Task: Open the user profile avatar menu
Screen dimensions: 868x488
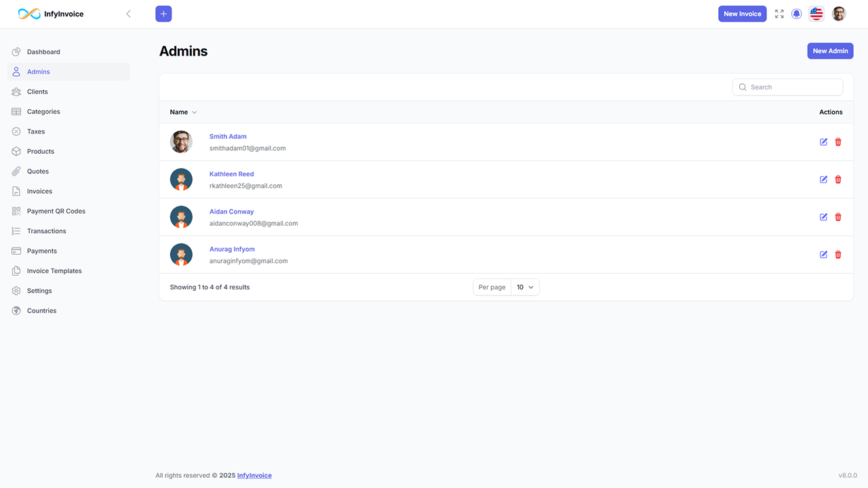Action: [839, 14]
